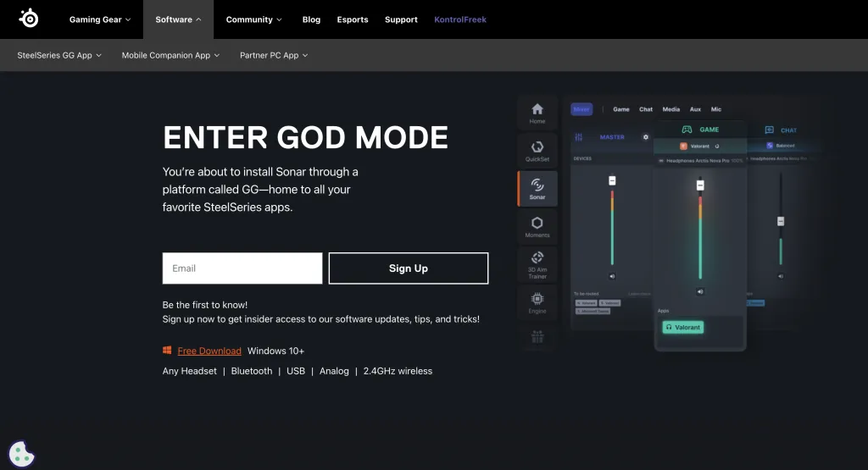This screenshot has height=470, width=868.
Task: Switch to the Mic tab
Action: [716, 109]
